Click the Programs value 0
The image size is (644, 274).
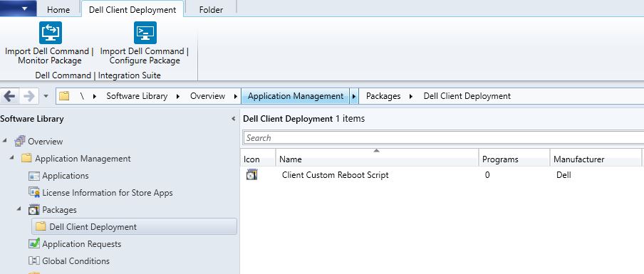(487, 175)
